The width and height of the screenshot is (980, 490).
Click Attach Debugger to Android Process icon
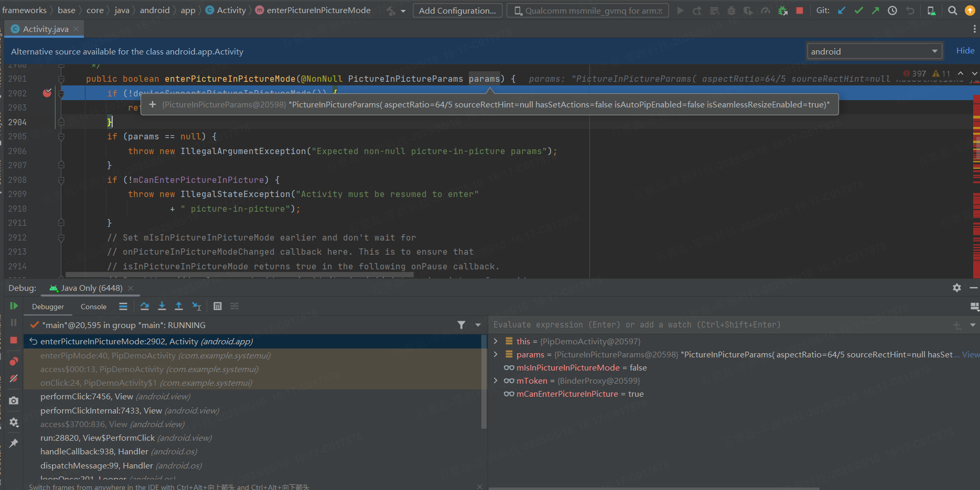coord(783,10)
